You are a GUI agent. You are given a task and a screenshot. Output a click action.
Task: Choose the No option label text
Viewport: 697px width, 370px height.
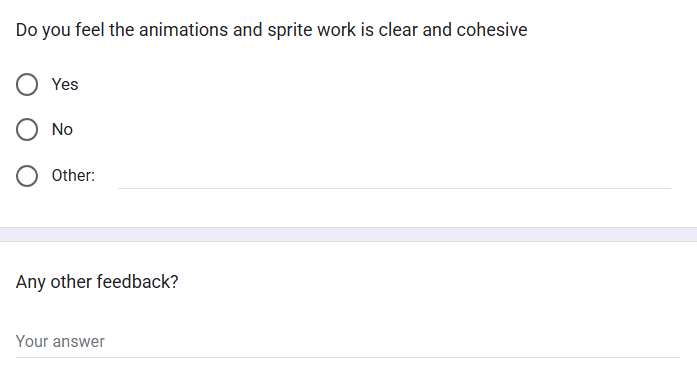pos(62,129)
